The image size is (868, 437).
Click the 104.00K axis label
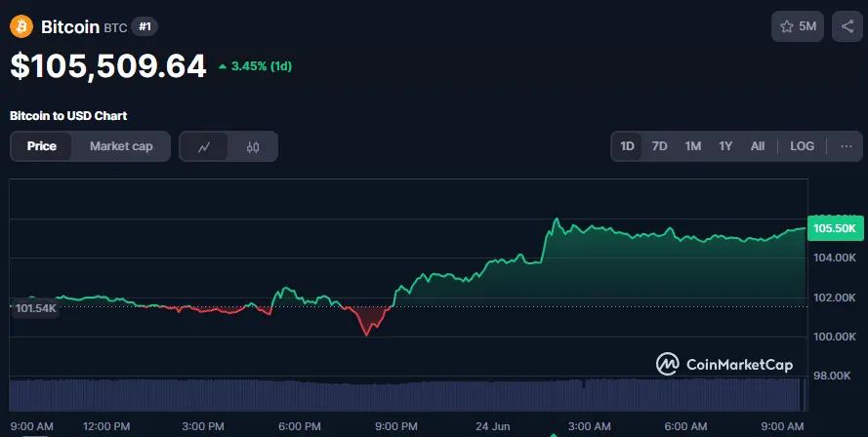[x=835, y=258]
